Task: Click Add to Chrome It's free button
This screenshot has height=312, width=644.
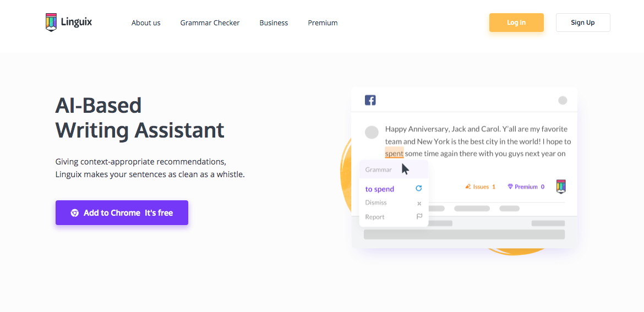Action: point(122,212)
